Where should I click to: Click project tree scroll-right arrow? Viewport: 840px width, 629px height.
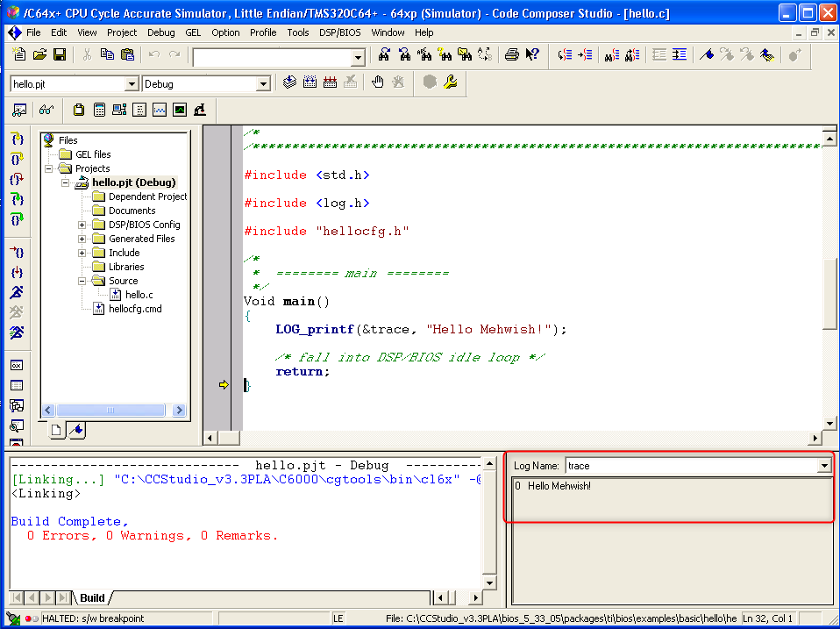point(179,411)
